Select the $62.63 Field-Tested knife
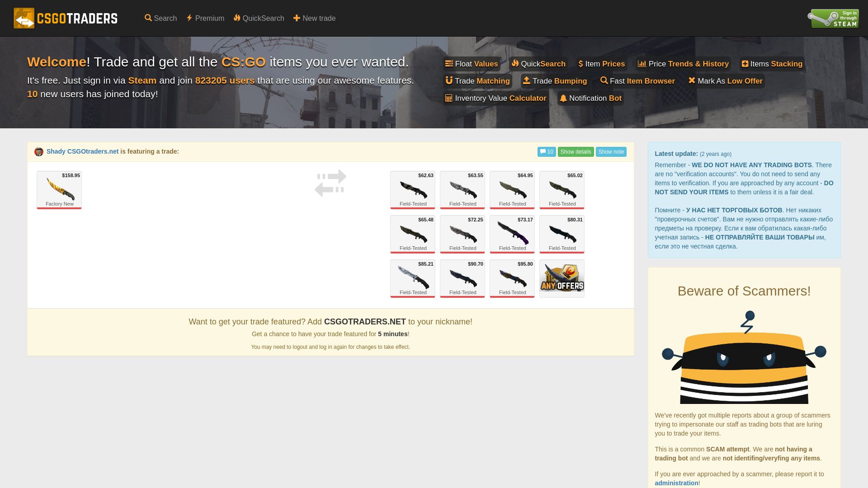This screenshot has height=488, width=868. [413, 190]
